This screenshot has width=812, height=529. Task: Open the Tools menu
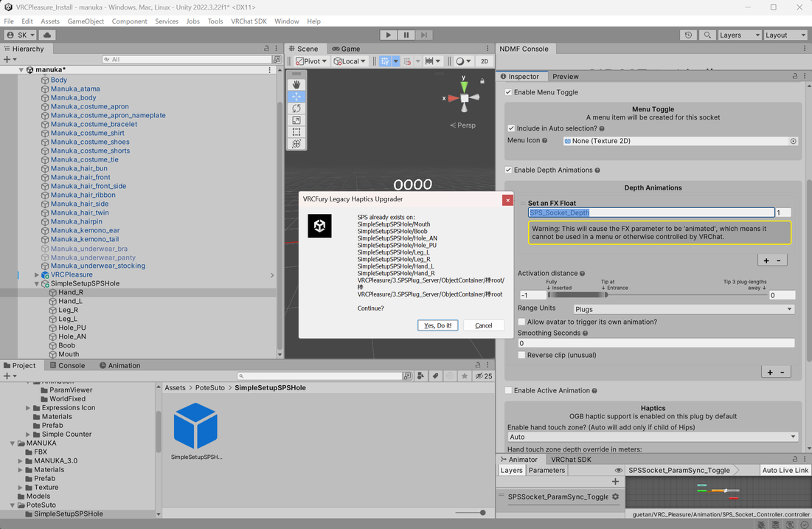click(x=215, y=21)
